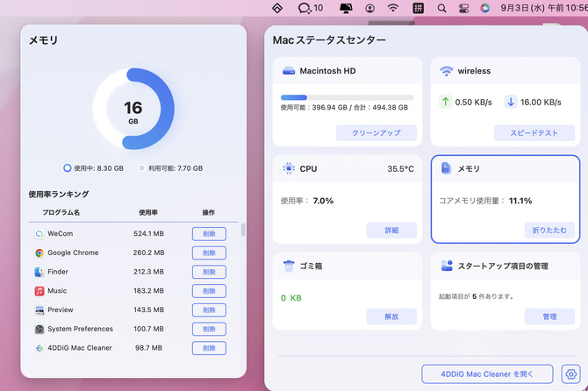Click the 16 GB memory donut chart

click(133, 109)
